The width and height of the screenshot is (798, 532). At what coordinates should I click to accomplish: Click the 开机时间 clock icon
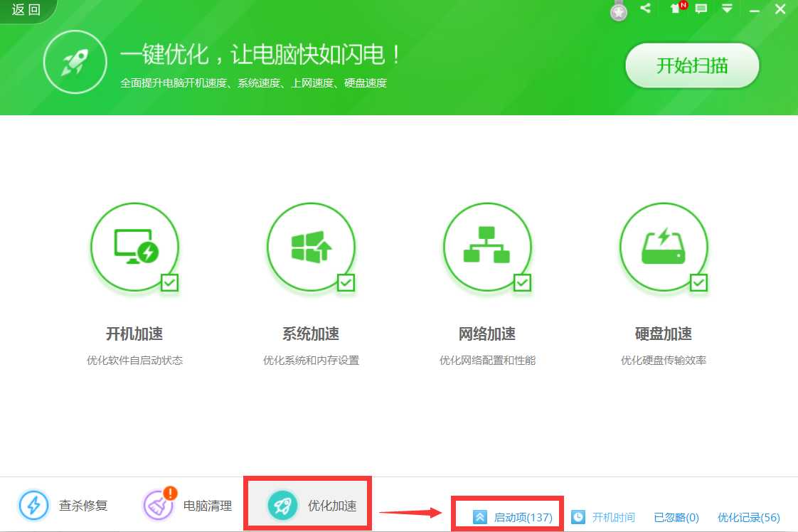pyautogui.click(x=578, y=517)
